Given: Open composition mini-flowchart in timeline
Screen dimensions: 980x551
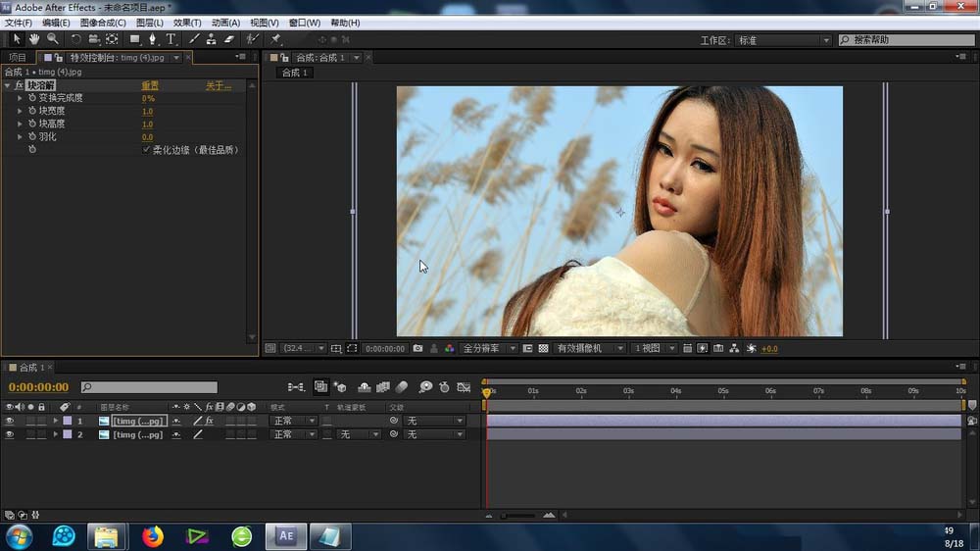Looking at the screenshot, I should pos(296,387).
